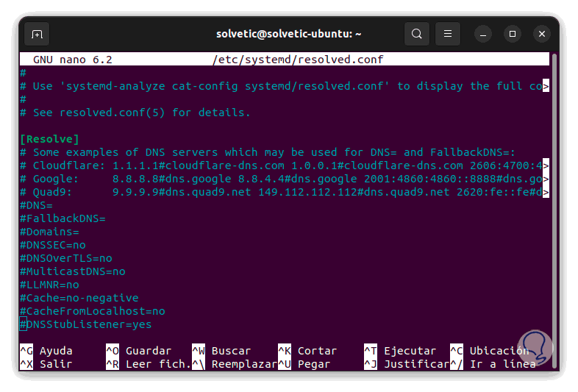Click the ^/ Ir a línea shortcut
This screenshot has width=578, height=392.
point(493,364)
